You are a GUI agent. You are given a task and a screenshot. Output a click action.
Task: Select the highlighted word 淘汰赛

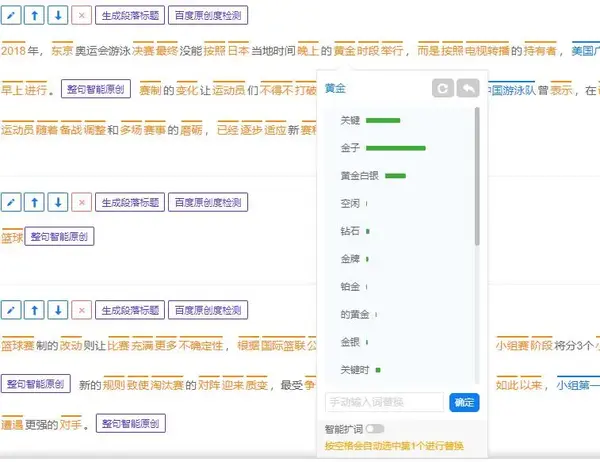point(167,385)
